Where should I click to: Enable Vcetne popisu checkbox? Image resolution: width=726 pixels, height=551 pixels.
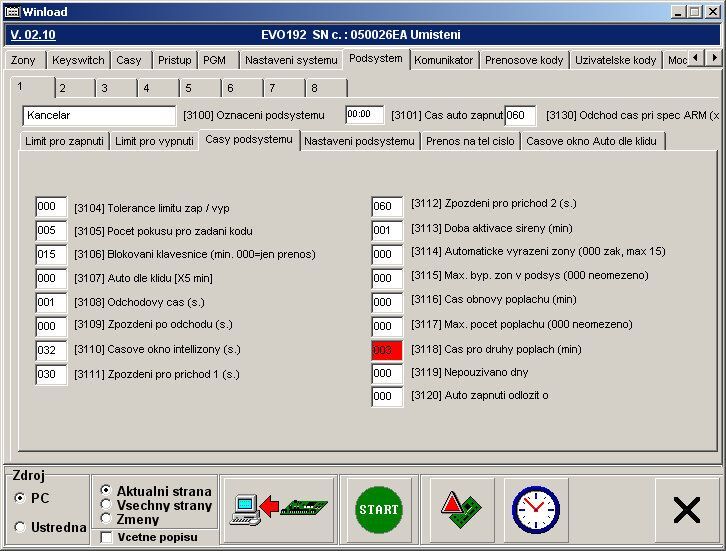(x=107, y=538)
